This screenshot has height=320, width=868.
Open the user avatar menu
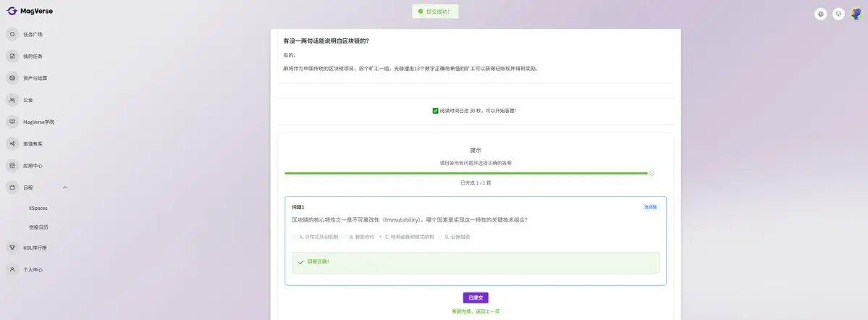tap(856, 14)
